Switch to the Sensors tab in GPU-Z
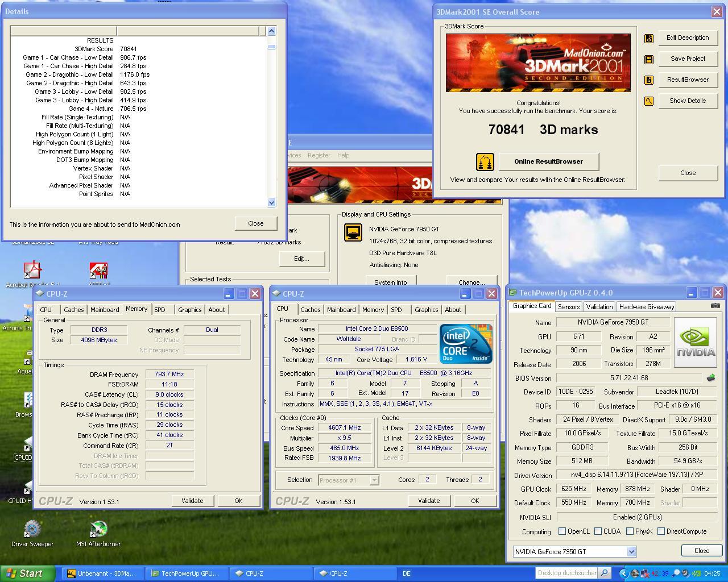The height and width of the screenshot is (582, 728). (x=569, y=307)
